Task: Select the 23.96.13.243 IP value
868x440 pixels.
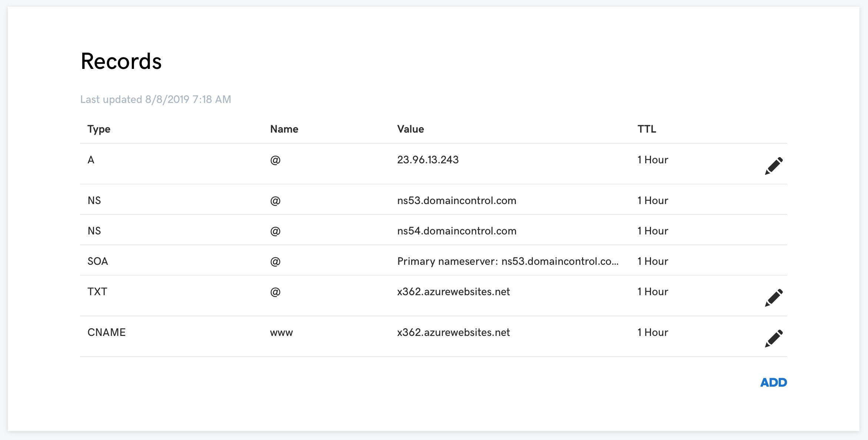Action: [428, 160]
